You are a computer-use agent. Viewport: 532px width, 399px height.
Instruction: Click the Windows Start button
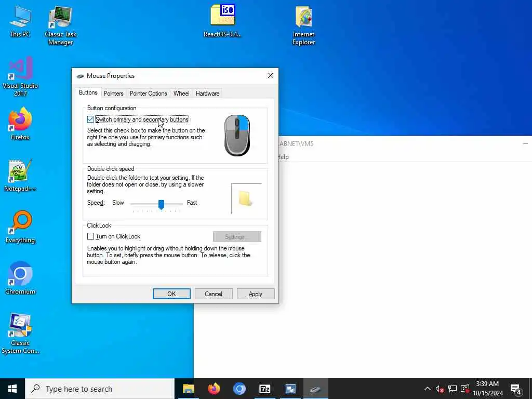click(x=12, y=389)
